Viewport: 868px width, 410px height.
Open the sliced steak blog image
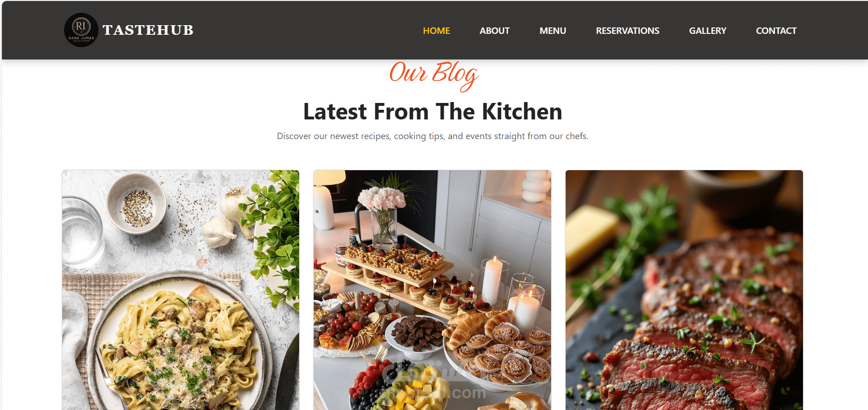pyautogui.click(x=684, y=290)
